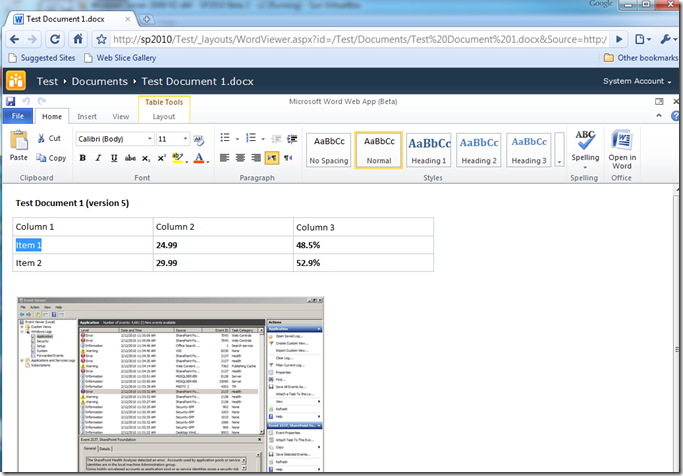Click the Redo arrow icon
Image resolution: width=683 pixels, height=476 pixels.
(42, 101)
